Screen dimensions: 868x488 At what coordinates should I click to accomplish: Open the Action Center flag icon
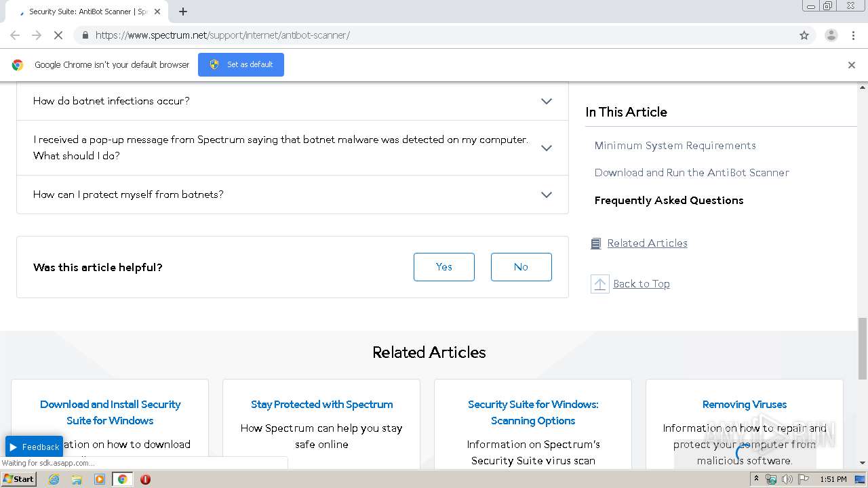pos(804,479)
